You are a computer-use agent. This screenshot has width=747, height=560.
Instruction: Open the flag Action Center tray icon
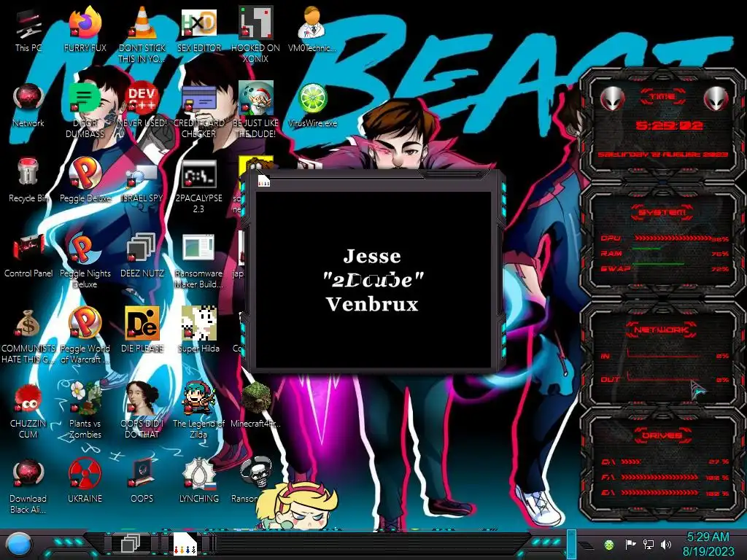pos(630,544)
